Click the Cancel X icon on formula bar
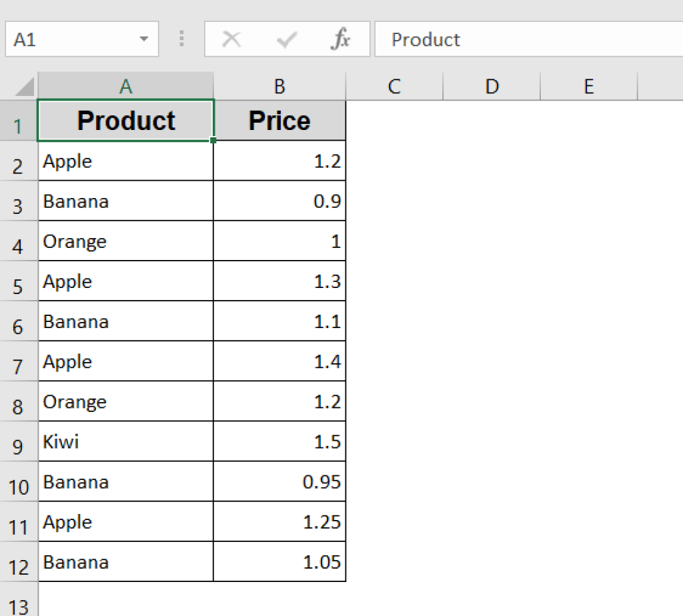Image resolution: width=683 pixels, height=616 pixels. (231, 39)
